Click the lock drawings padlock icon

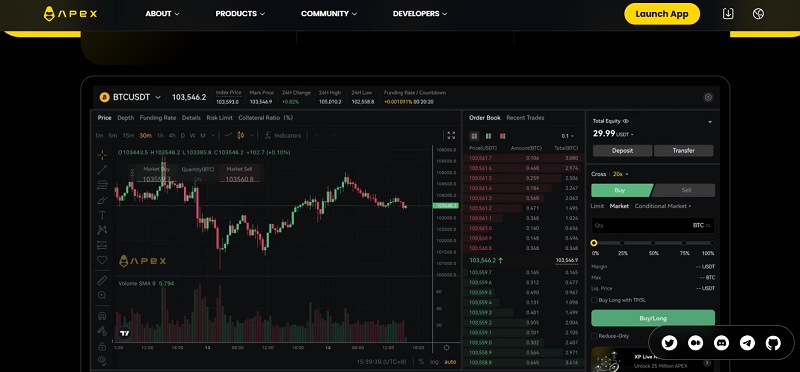tap(102, 346)
